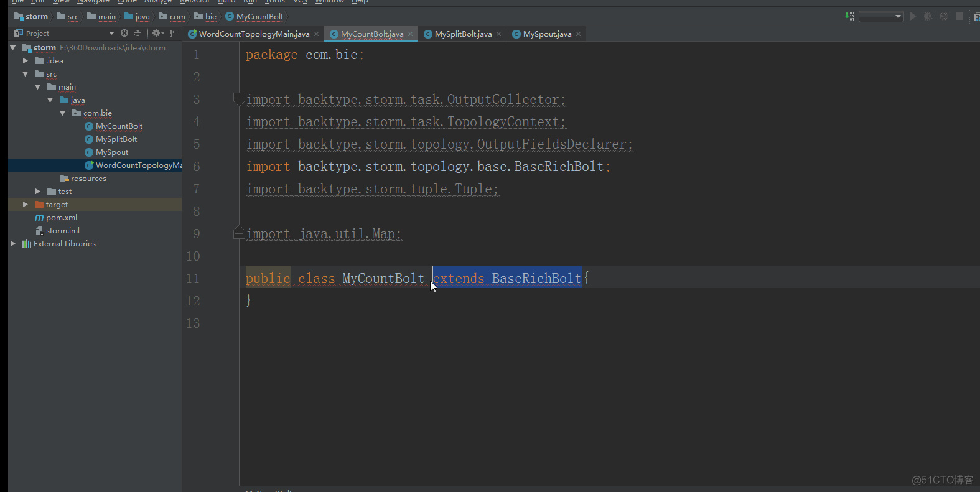Click the BaseRichBolt import line text
Viewport: 980px width, 492px height.
click(428, 167)
